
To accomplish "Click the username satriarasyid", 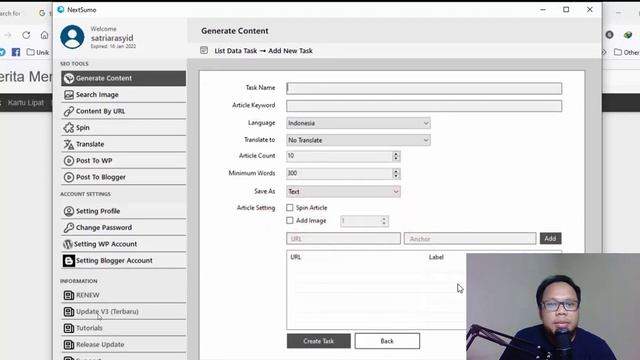I will point(112,38).
